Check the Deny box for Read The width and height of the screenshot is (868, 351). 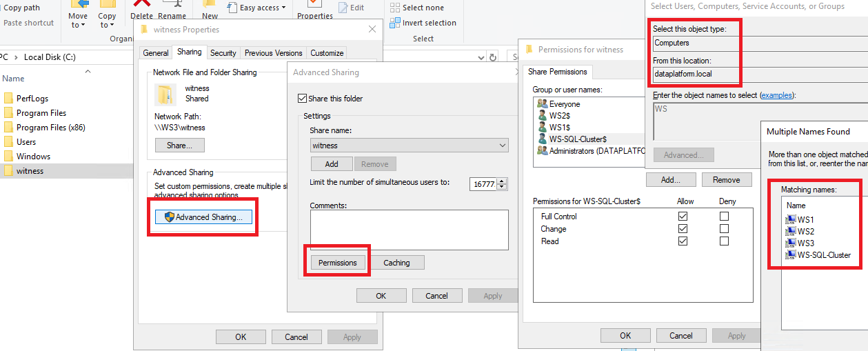tap(724, 241)
